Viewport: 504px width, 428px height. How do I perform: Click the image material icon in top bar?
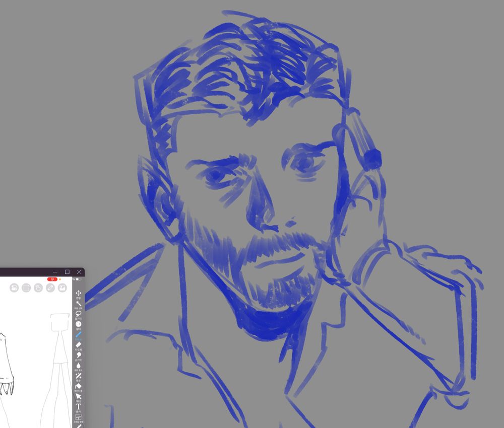pos(62,288)
